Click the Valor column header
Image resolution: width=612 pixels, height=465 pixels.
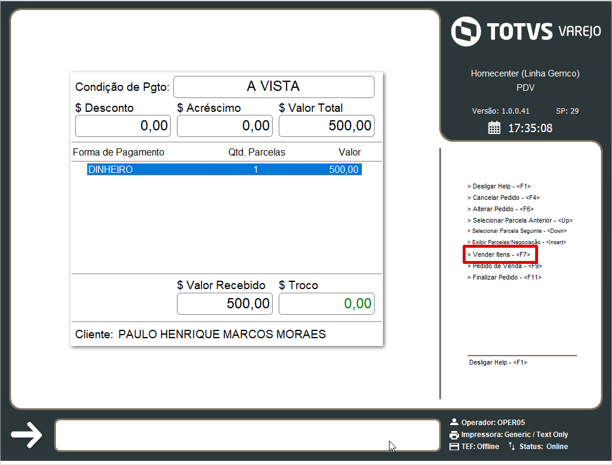(x=349, y=152)
